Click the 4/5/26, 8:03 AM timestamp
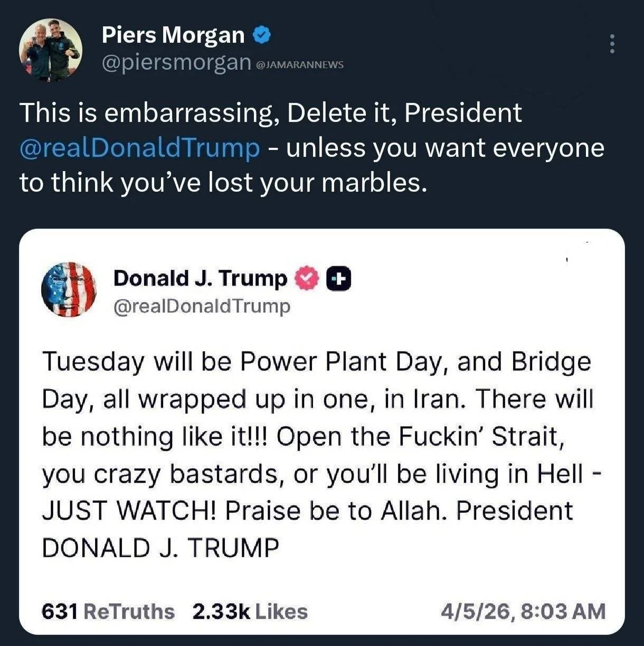 pos(524,611)
